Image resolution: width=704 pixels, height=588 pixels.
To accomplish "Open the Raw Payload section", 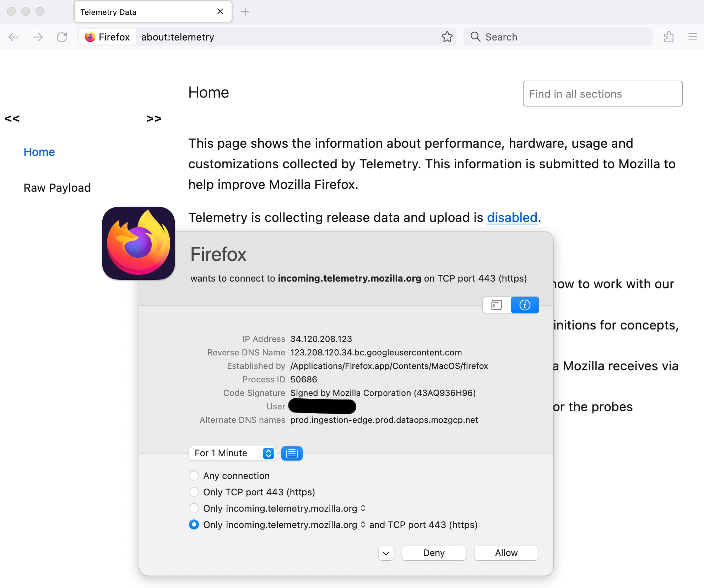I will tap(57, 188).
